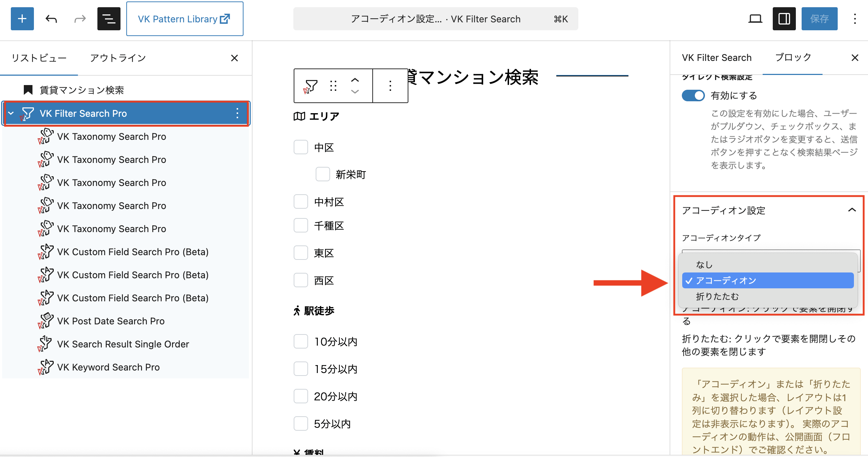Click first VK Custom Field Search Pro icon
The height and width of the screenshot is (457, 868).
coord(45,252)
